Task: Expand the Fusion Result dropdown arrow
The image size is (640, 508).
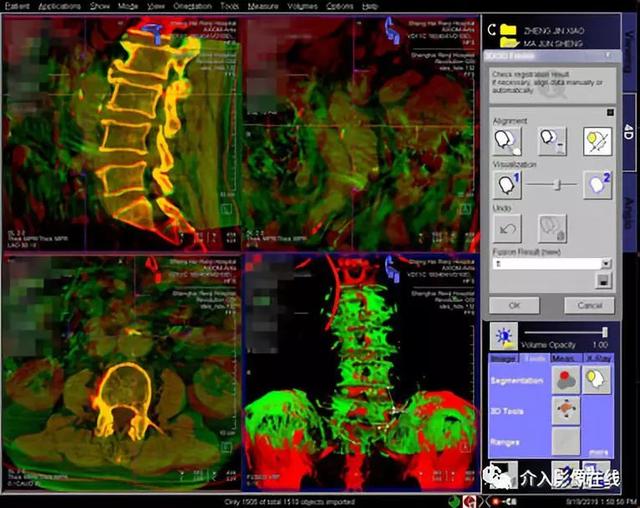Action: (x=606, y=264)
